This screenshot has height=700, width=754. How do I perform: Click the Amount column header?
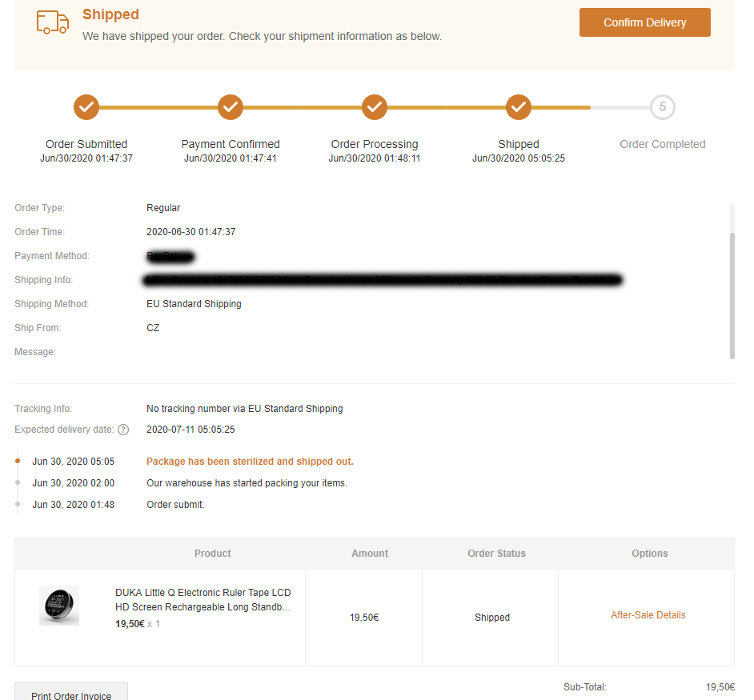tap(370, 554)
